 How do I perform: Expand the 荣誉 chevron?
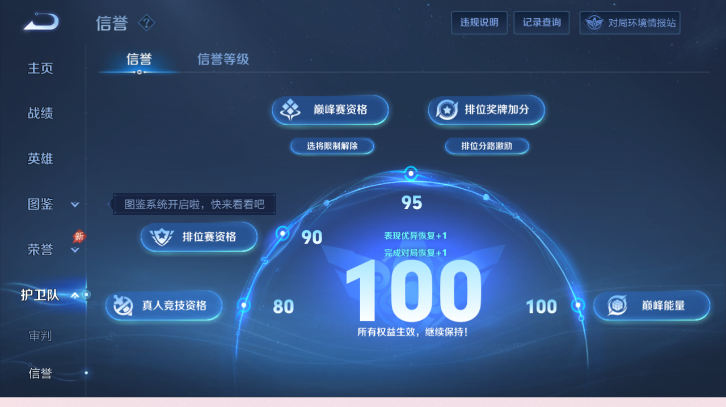[x=75, y=250]
